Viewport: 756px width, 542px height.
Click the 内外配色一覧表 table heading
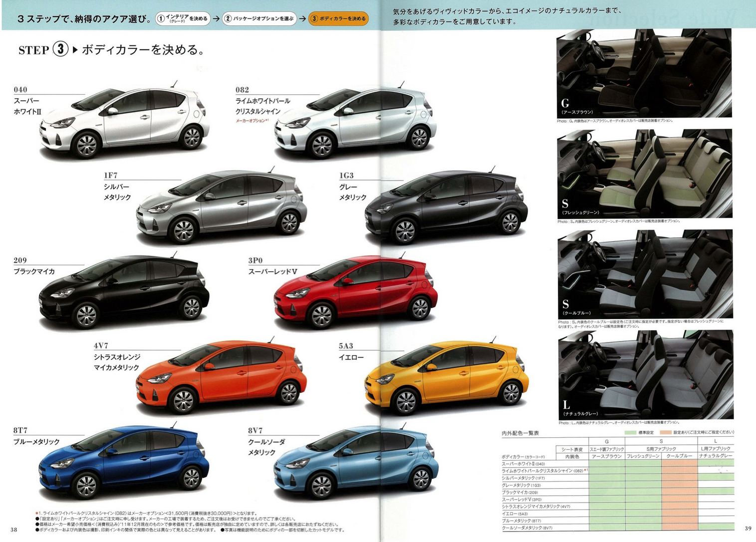(520, 433)
